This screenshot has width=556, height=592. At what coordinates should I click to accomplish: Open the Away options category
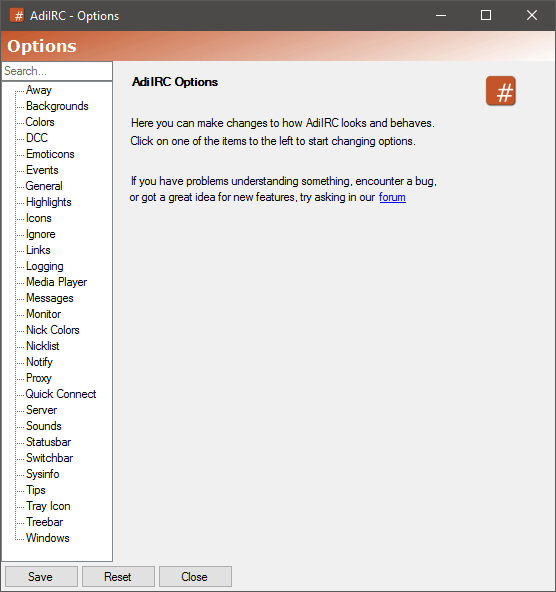pyautogui.click(x=39, y=90)
